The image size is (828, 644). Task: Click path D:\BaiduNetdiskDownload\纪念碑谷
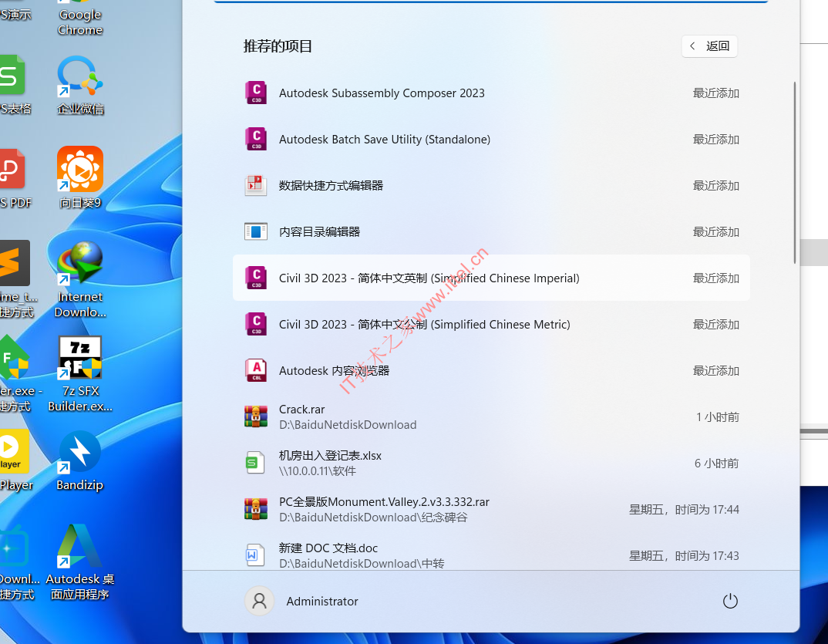373,518
